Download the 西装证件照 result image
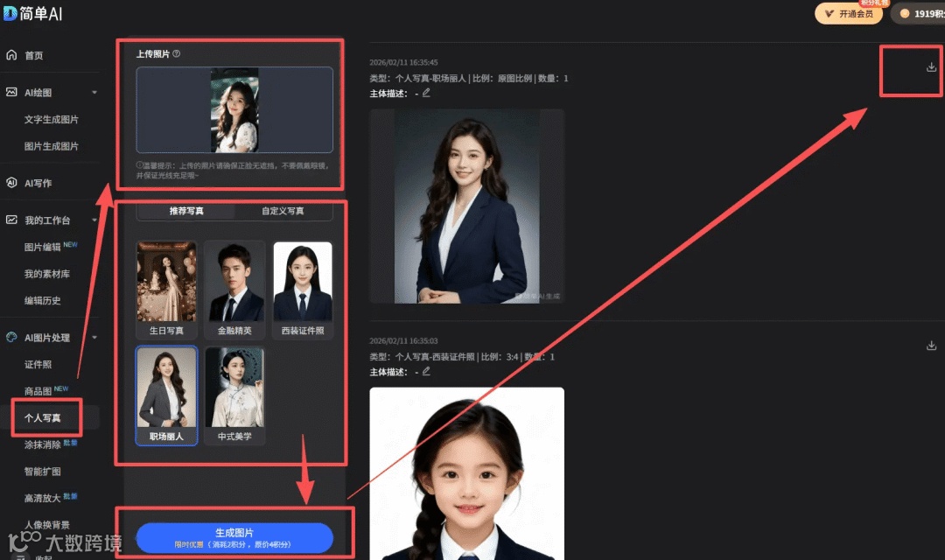Viewport: 945px width, 560px height. pyautogui.click(x=931, y=346)
